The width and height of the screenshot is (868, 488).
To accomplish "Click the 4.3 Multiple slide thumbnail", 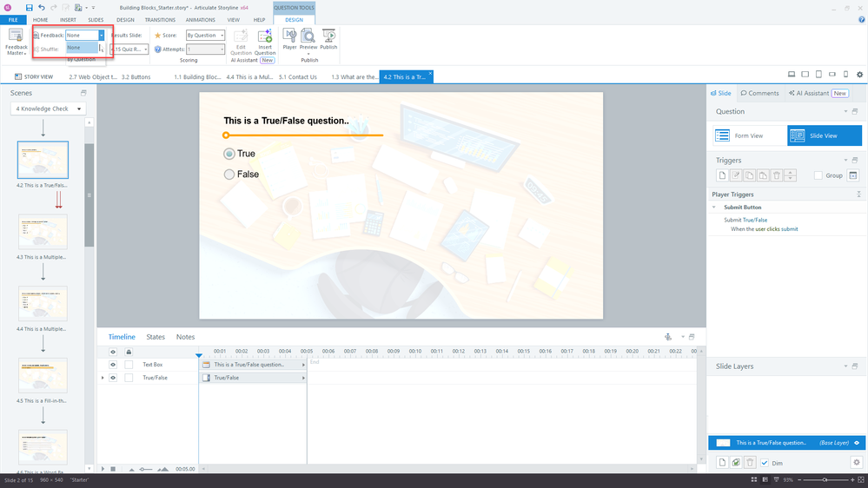I will point(43,232).
